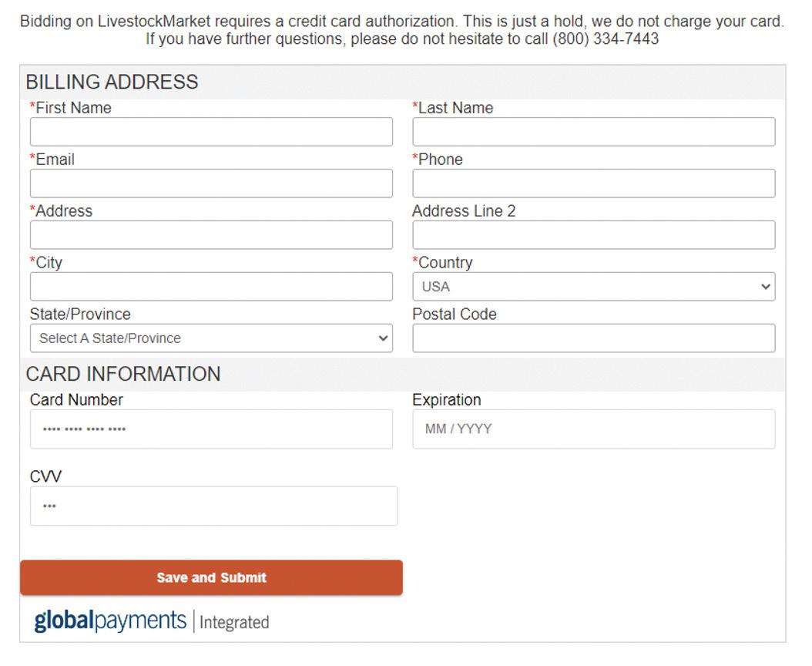Viewport: 812px width, 666px height.
Task: Click the Last Name text box
Action: tap(593, 132)
